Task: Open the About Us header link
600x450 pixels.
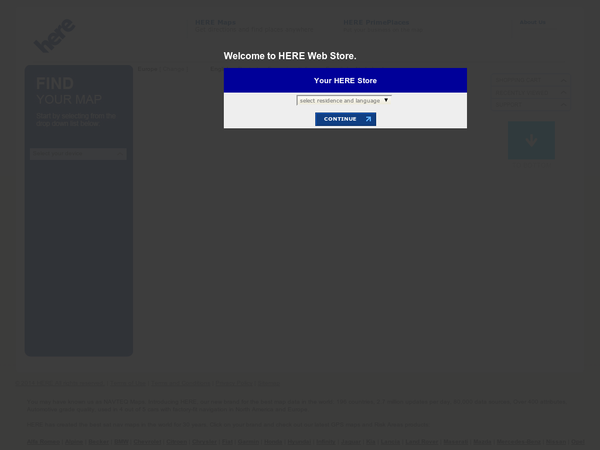Action: (533, 22)
